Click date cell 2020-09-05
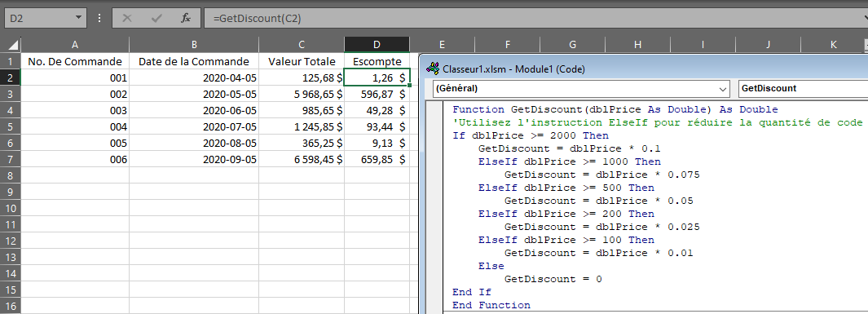Image resolution: width=868 pixels, height=314 pixels. (194, 160)
